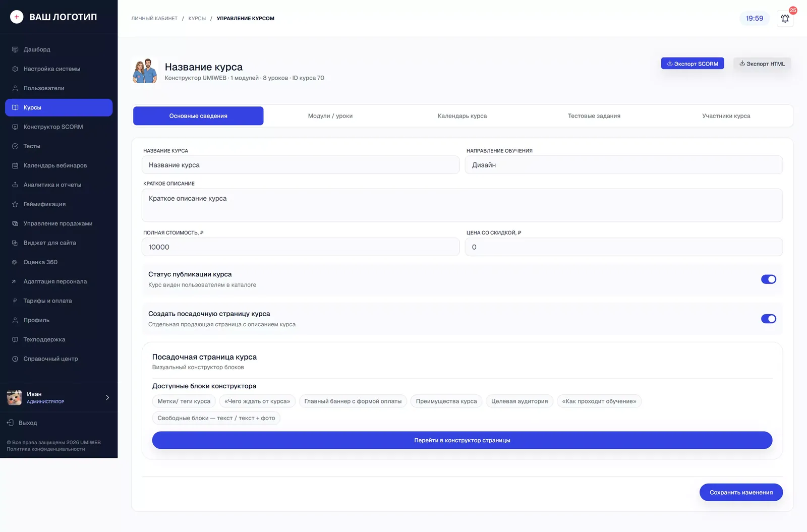Image resolution: width=807 pixels, height=532 pixels.
Task: Go to Курсы breadcrumb link
Action: point(197,19)
